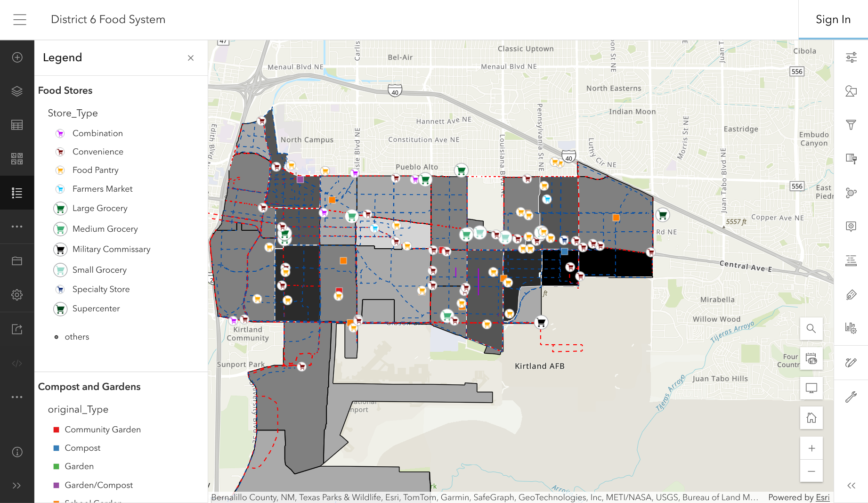Open the Utility wrench tool on right toolbar
This screenshot has height=503, width=868.
(852, 397)
